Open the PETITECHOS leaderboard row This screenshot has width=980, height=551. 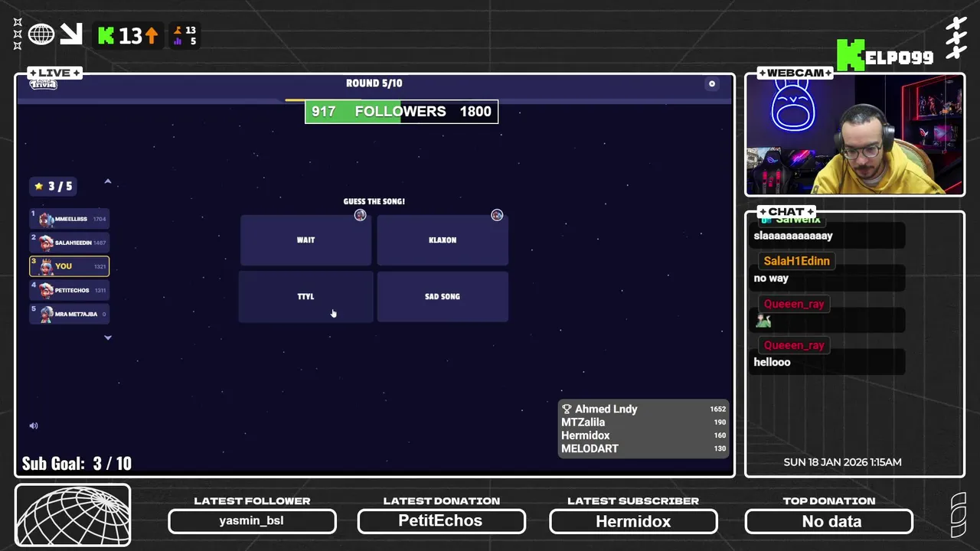[x=69, y=290]
